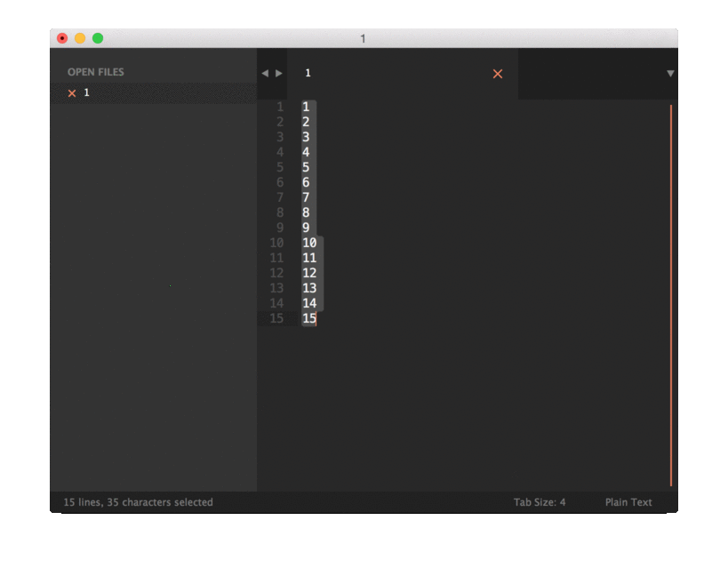
Task: Go to next tab with right arrow
Action: point(279,74)
